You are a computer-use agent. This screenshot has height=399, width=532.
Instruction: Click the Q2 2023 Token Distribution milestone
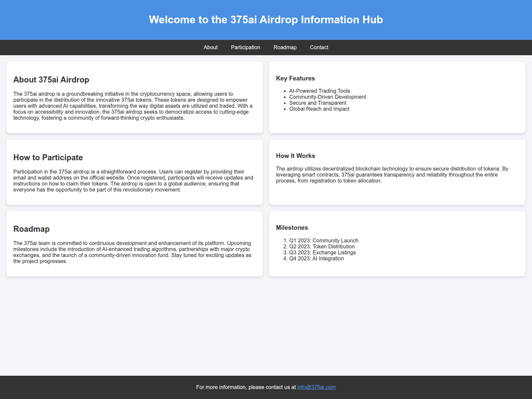[322, 246]
